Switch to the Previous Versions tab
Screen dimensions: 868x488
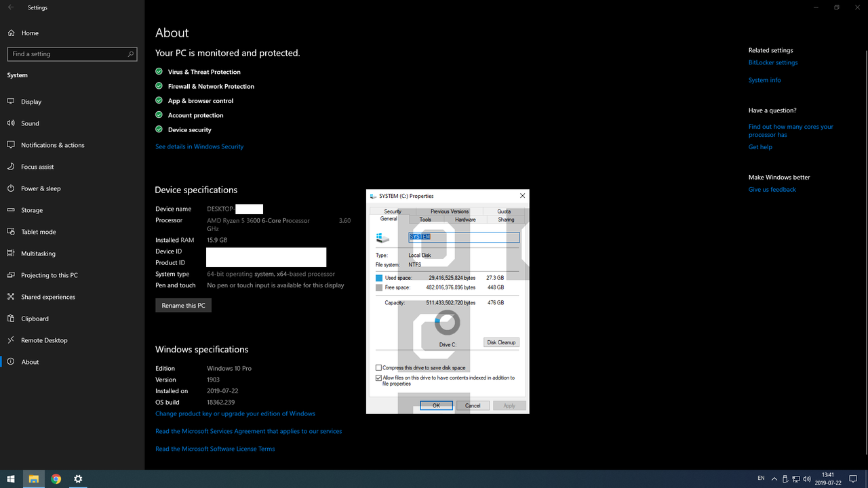pos(449,211)
